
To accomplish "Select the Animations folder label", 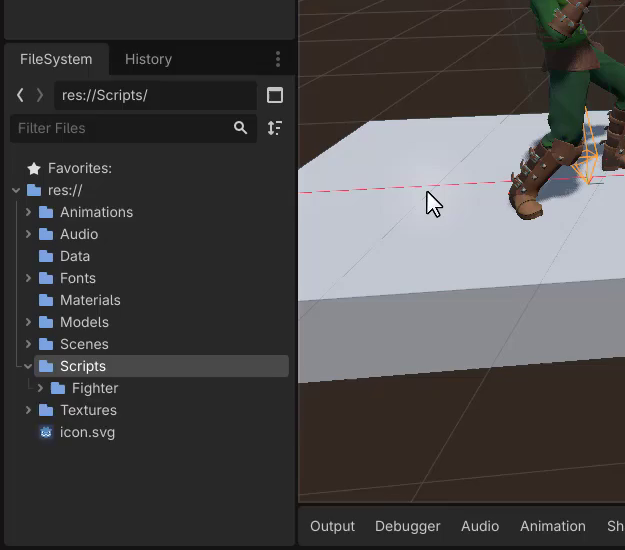I will (96, 212).
